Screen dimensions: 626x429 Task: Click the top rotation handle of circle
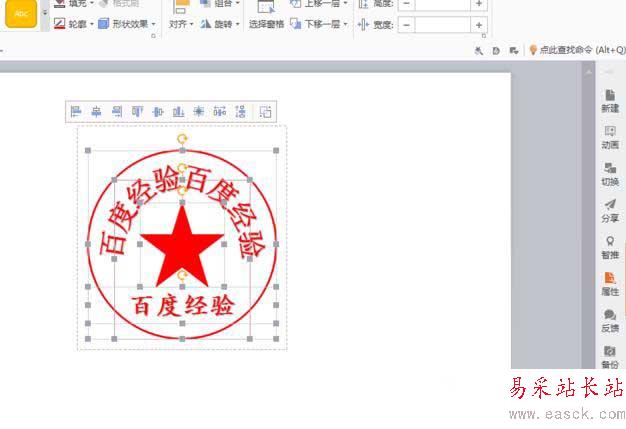click(182, 139)
